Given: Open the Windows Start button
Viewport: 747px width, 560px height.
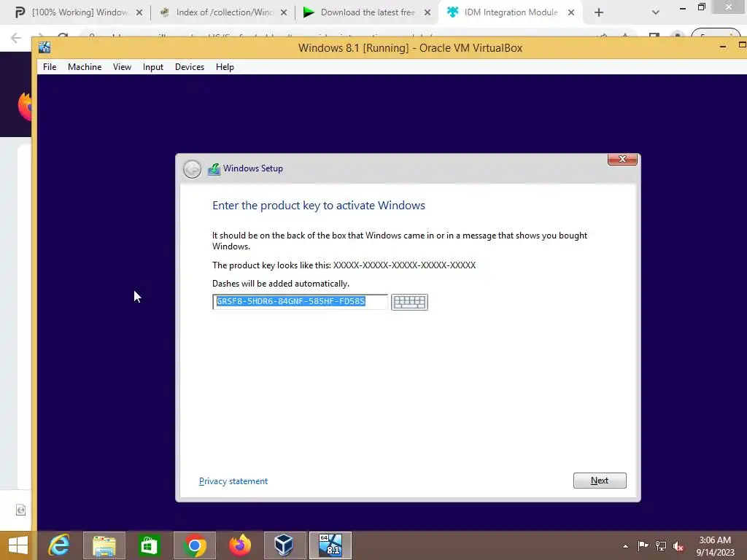Looking at the screenshot, I should [x=18, y=545].
